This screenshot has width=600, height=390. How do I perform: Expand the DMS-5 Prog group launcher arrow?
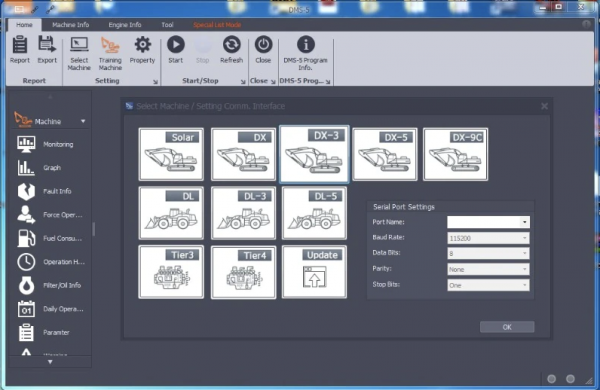point(328,82)
